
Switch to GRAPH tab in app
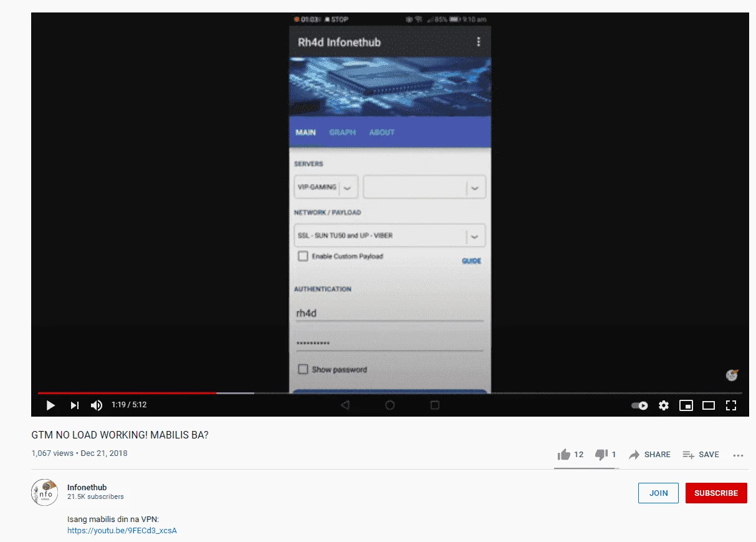pyautogui.click(x=342, y=132)
